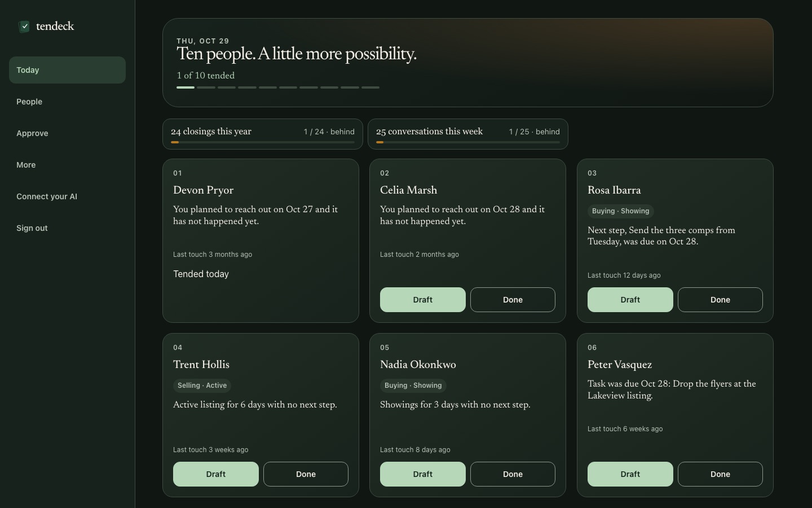This screenshot has height=508, width=812.
Task: Draft a message for Celia Marsh
Action: click(x=422, y=300)
